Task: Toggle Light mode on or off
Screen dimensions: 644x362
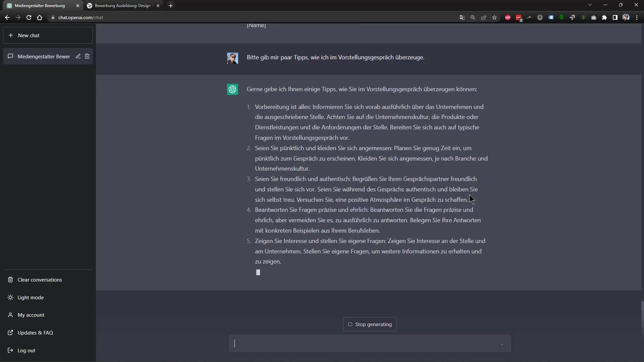Action: point(30,297)
